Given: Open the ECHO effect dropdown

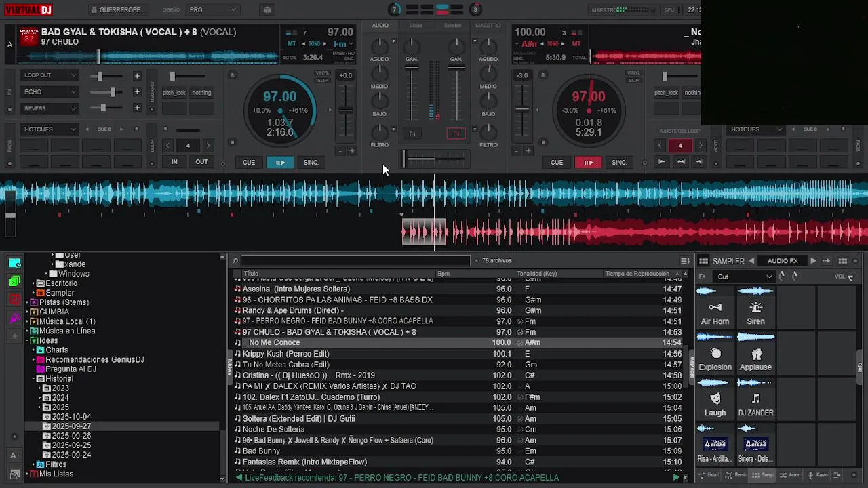Looking at the screenshot, I should (x=50, y=92).
